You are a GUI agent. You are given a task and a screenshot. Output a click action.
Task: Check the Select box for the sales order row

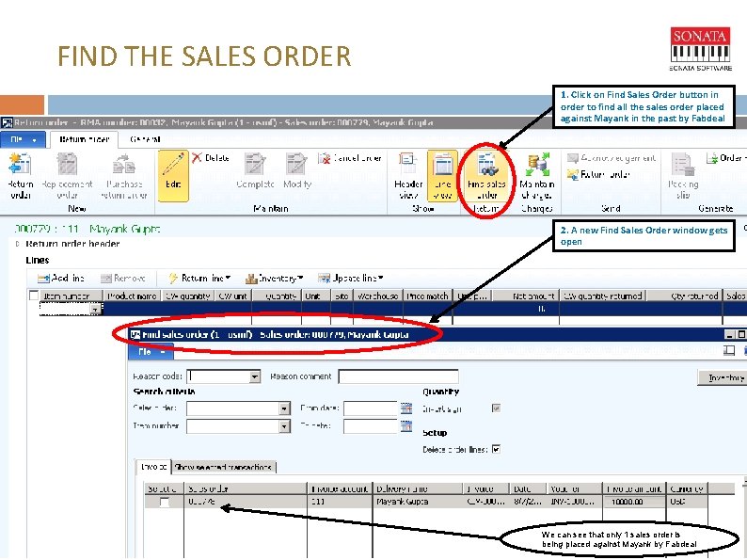[x=165, y=502]
